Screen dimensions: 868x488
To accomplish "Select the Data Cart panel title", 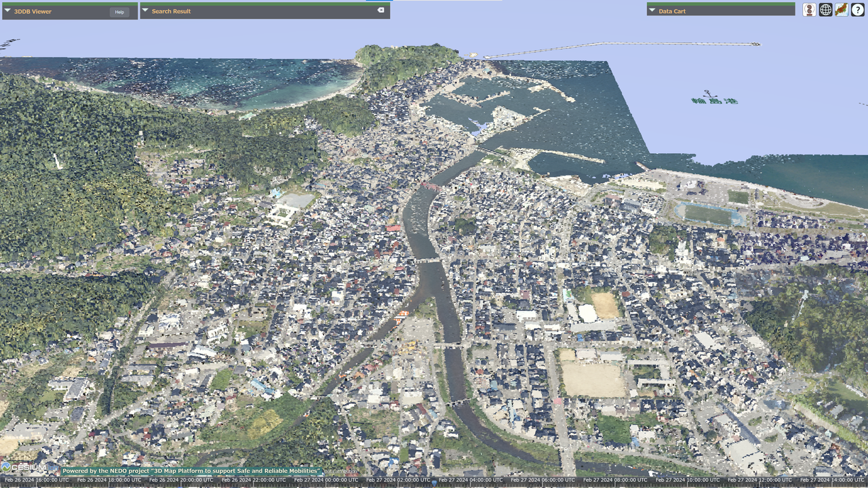I will click(x=672, y=12).
